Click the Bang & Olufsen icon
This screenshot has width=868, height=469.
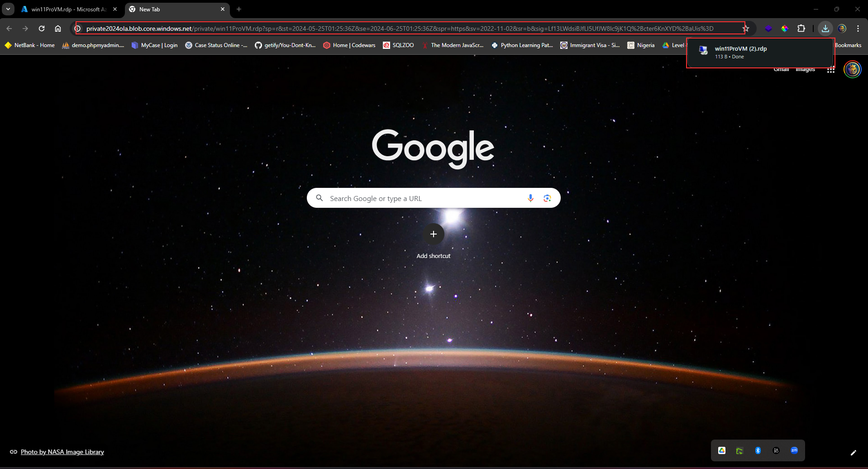[776, 450]
